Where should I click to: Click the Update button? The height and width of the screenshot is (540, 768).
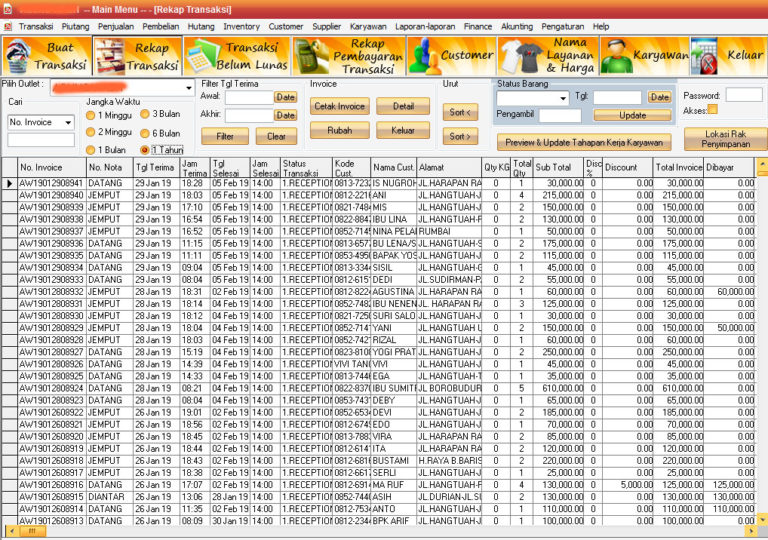(x=632, y=116)
